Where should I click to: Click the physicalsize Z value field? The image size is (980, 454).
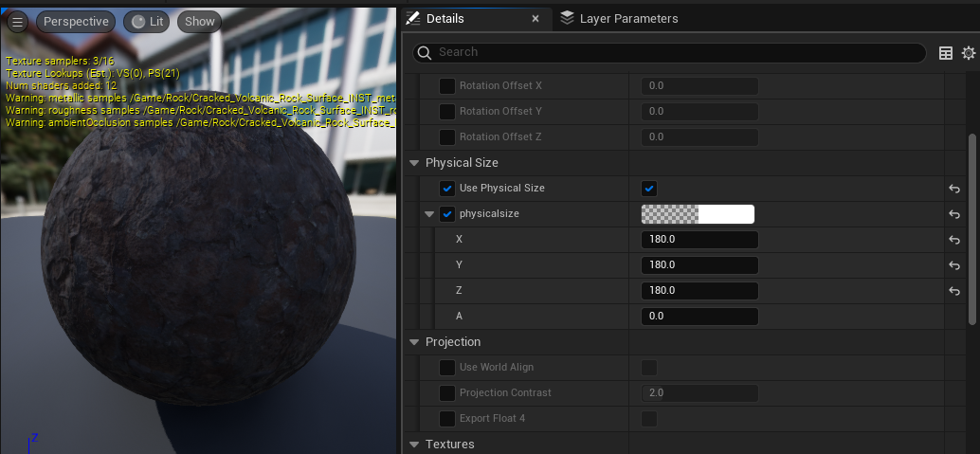699,291
